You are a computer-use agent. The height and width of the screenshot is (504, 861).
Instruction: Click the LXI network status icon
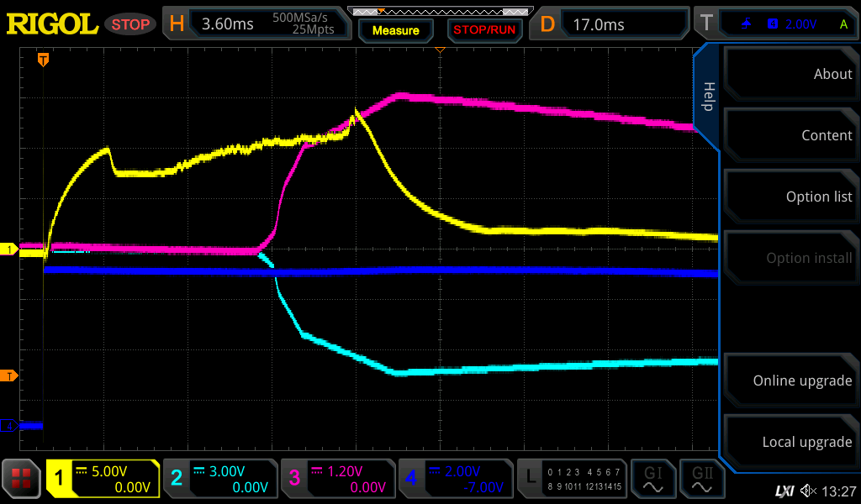(x=784, y=491)
